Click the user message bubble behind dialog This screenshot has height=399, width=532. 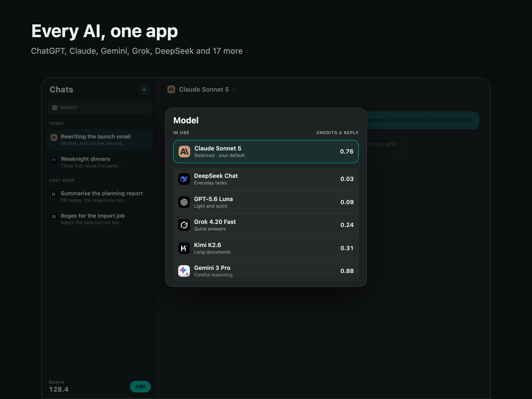pyautogui.click(x=423, y=120)
